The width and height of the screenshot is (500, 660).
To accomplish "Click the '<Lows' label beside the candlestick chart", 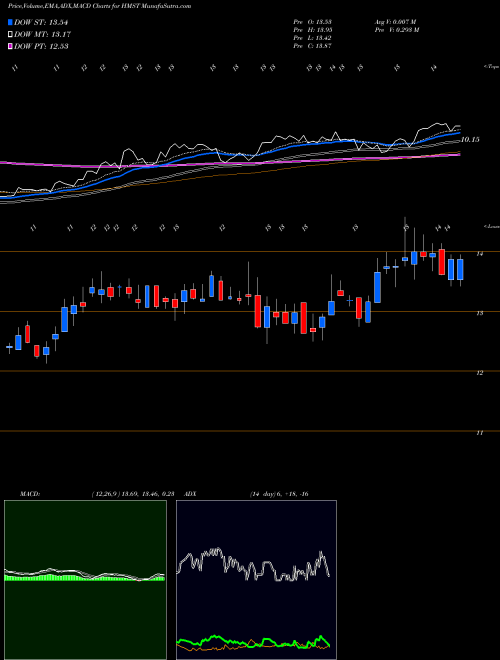I will 491,226.
